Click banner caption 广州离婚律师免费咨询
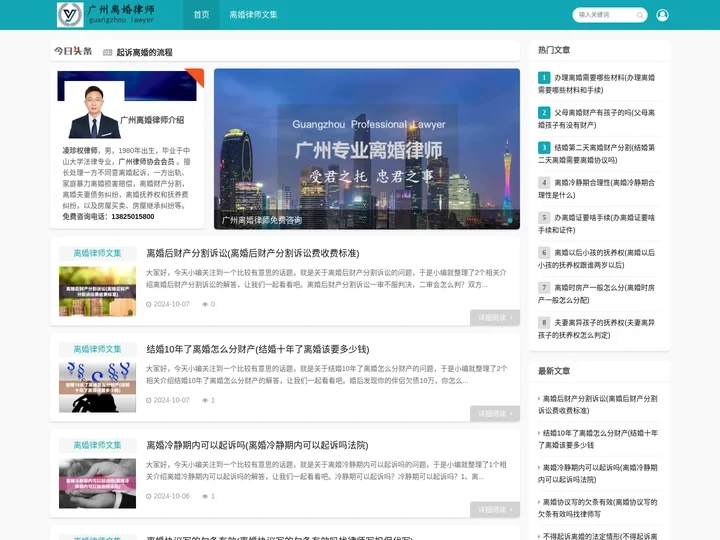Viewport: 720px width, 540px height. 262,220
